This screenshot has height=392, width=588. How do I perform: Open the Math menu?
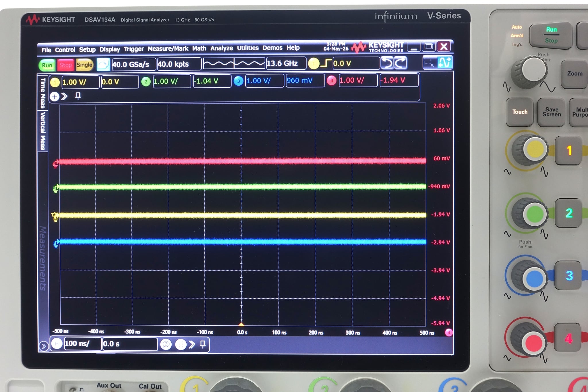click(x=199, y=48)
